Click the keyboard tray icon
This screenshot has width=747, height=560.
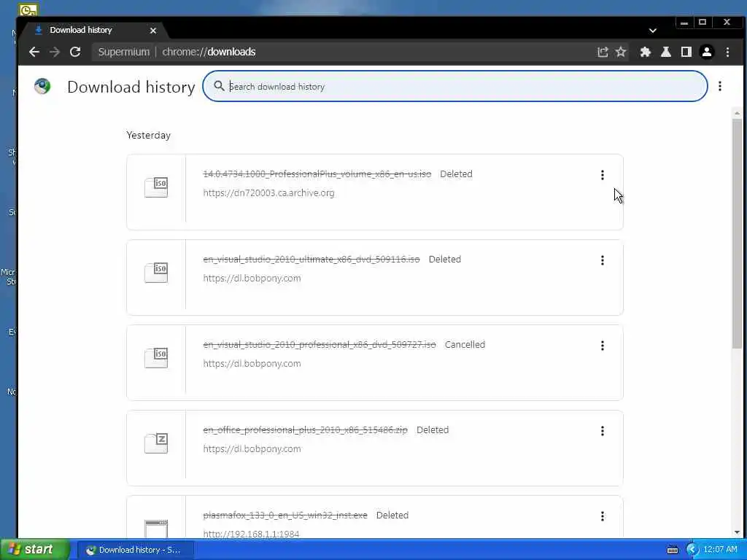point(672,550)
